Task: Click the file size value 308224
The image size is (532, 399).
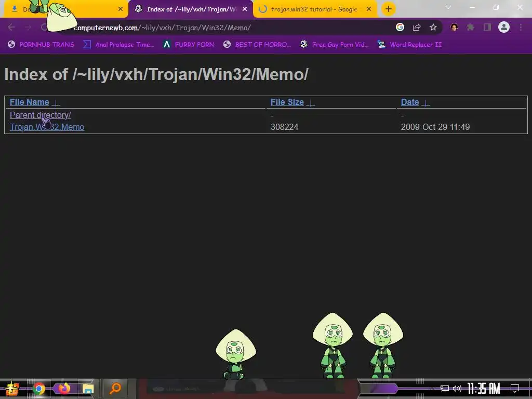Action: pyautogui.click(x=284, y=127)
